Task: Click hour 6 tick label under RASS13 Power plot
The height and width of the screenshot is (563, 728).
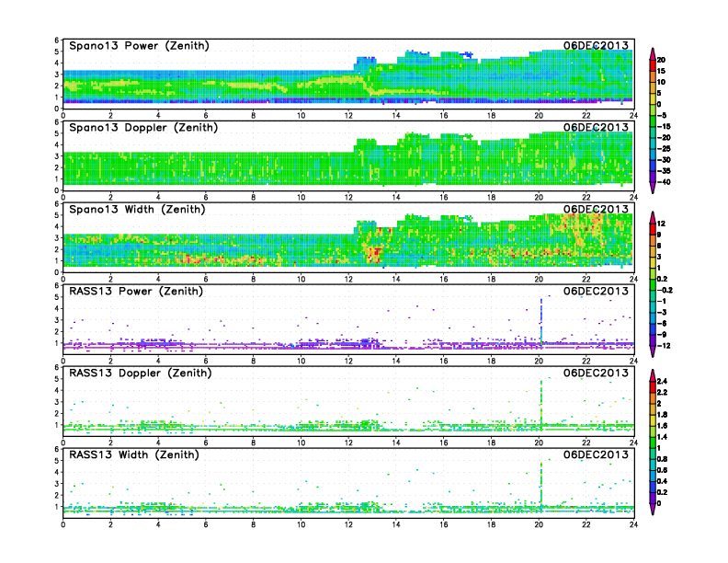Action: tap(206, 361)
